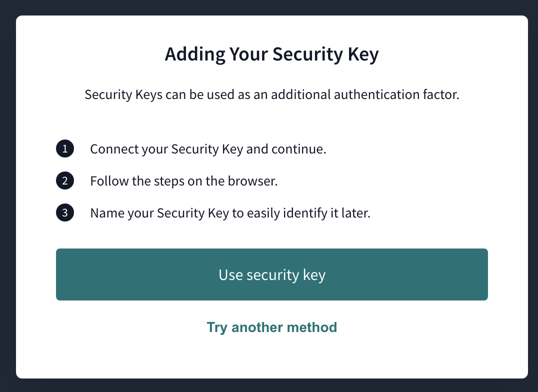538x392 pixels.
Task: Click the label inside the 'Use security key' button
Action: coord(271,274)
